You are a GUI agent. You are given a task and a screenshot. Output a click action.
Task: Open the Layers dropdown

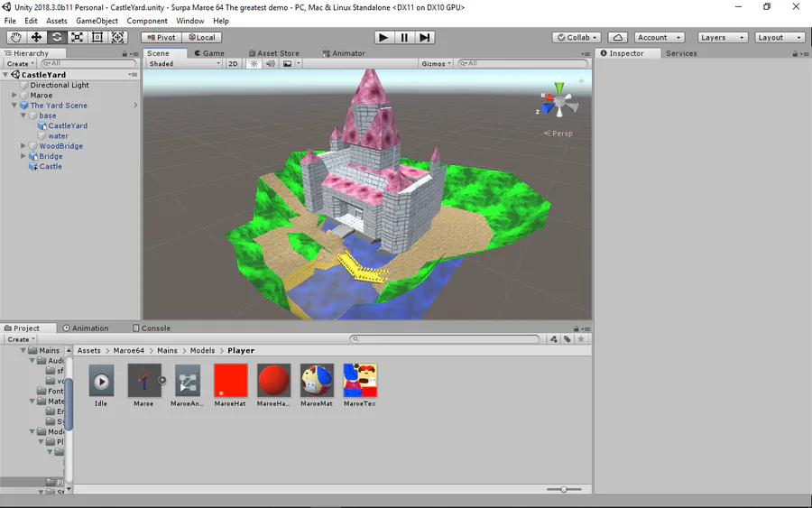click(723, 37)
